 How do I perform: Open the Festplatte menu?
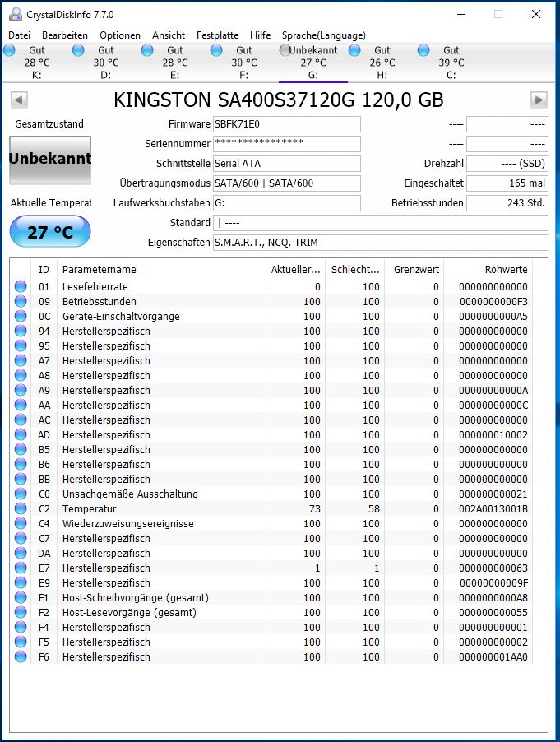[218, 35]
